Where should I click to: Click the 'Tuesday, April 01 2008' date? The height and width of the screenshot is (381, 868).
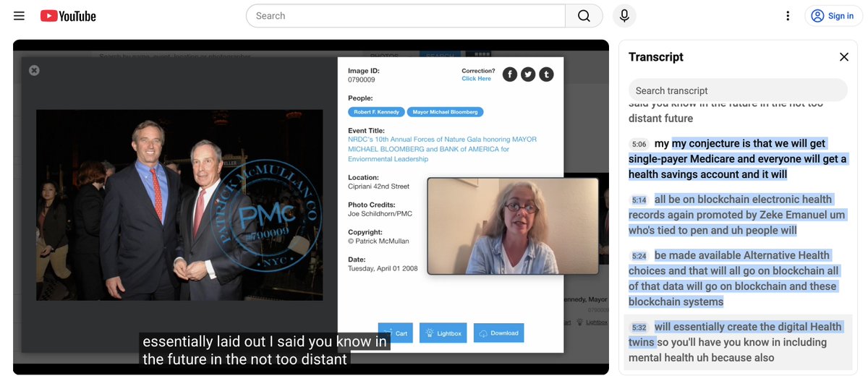pyautogui.click(x=383, y=268)
